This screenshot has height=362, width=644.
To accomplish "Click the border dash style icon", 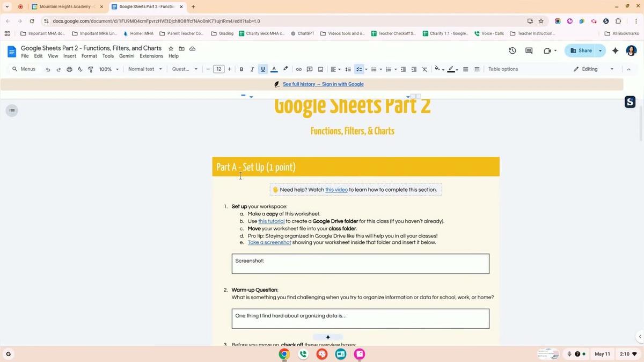I will 477,69.
